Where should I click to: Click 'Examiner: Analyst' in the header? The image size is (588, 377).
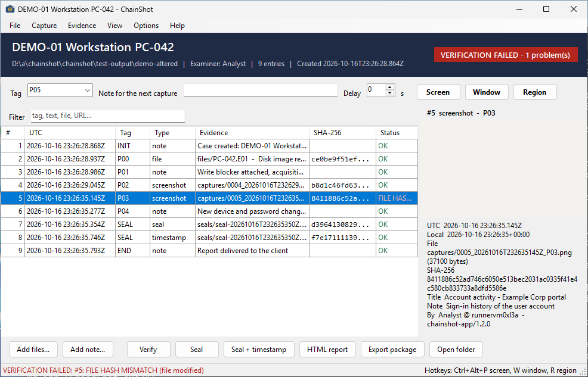click(x=218, y=64)
